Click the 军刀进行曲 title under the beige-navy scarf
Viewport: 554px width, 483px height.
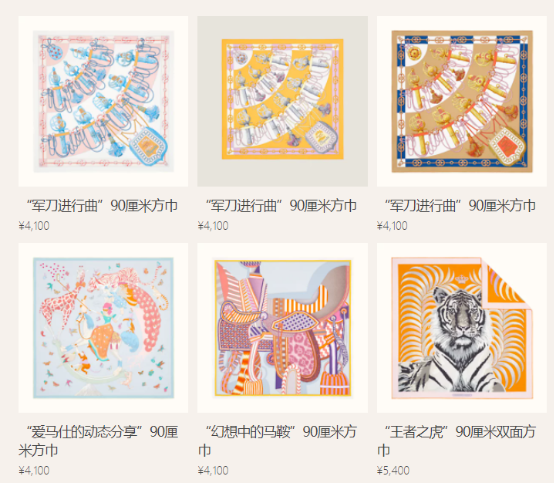460,206
